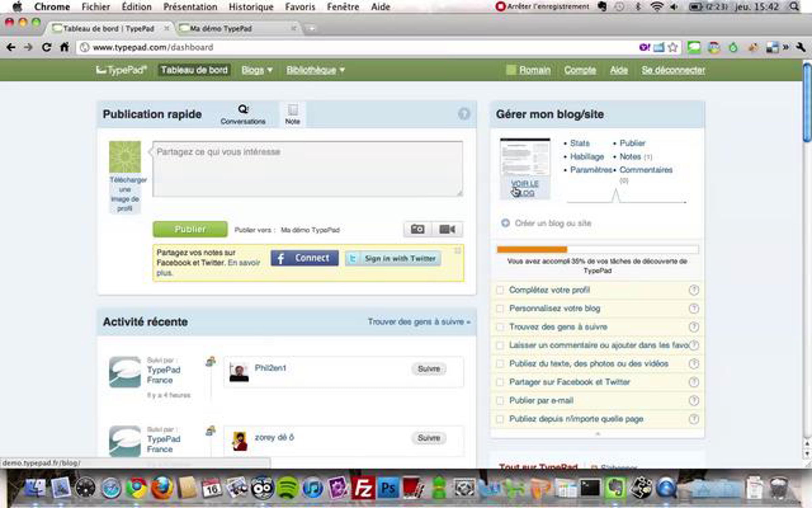Open the Historique menu in the menu bar

coord(251,7)
